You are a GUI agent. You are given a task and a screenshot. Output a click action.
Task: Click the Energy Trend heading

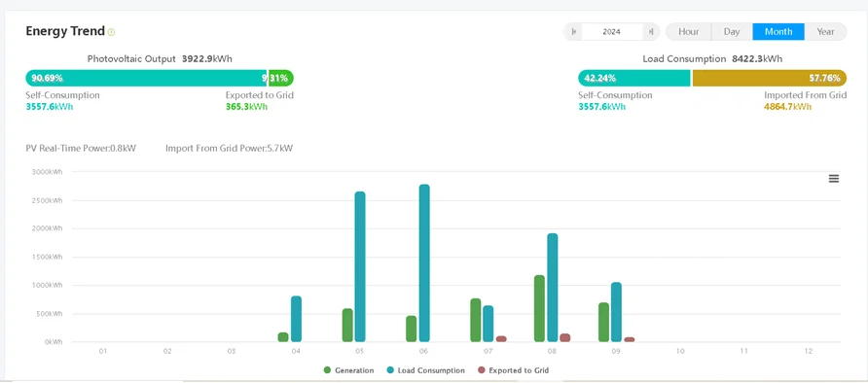click(65, 31)
